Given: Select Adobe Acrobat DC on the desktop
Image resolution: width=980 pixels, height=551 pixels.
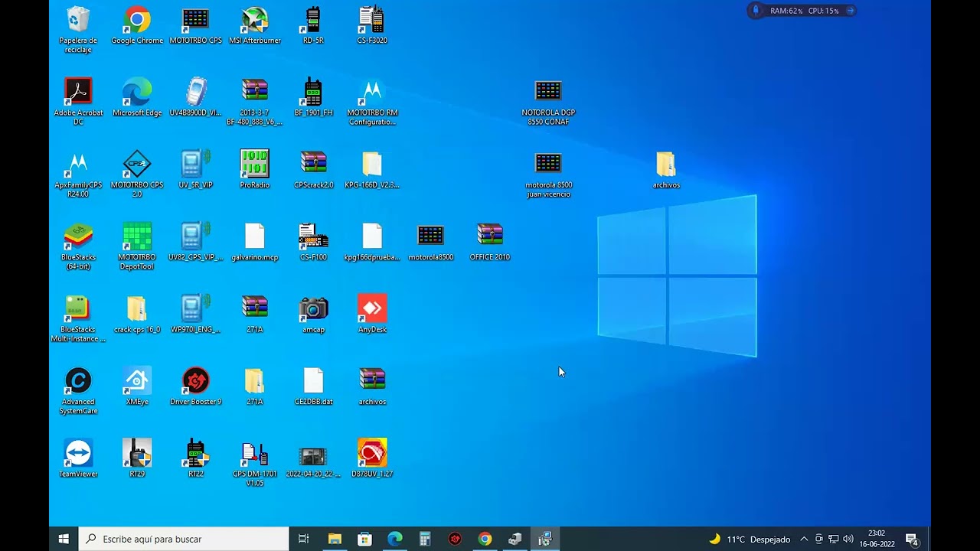Looking at the screenshot, I should [x=78, y=101].
